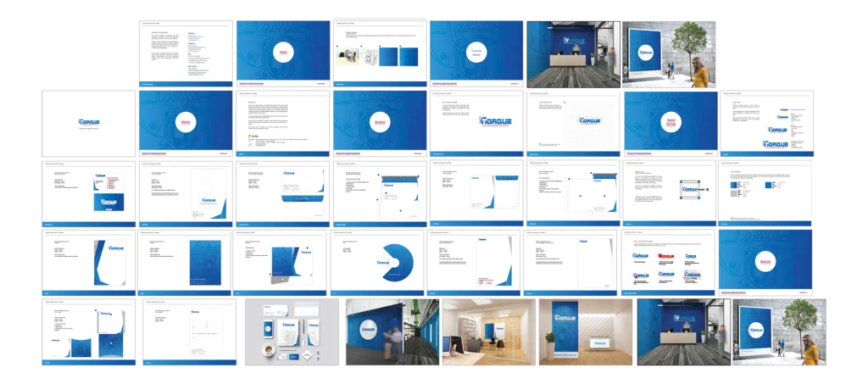Open the page with several folder layout views

pos(88,332)
